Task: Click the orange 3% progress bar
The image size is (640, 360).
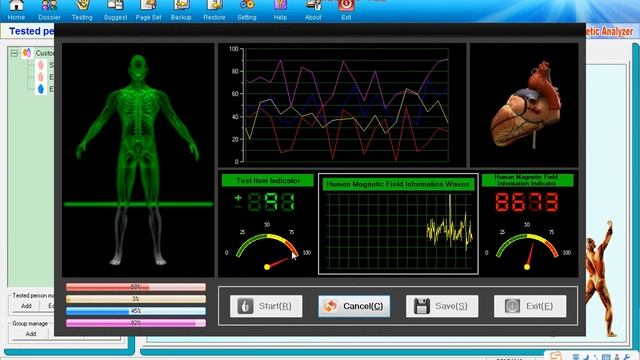Action: coord(136,299)
